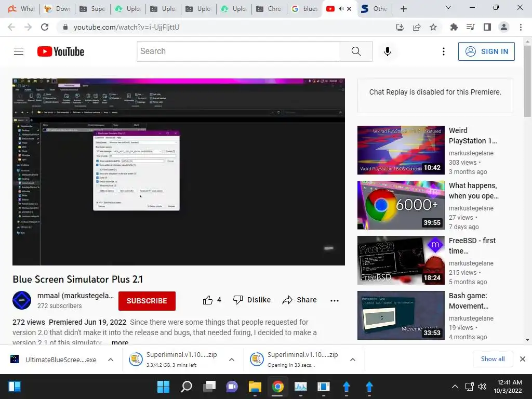Click the main video player
This screenshot has width=532, height=399.
point(179,172)
